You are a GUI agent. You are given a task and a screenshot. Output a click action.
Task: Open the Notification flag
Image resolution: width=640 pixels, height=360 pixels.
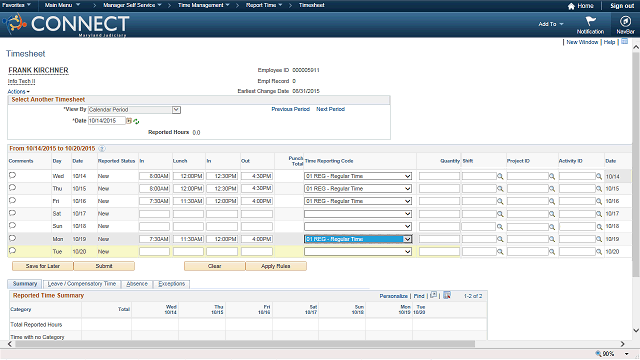click(x=590, y=21)
